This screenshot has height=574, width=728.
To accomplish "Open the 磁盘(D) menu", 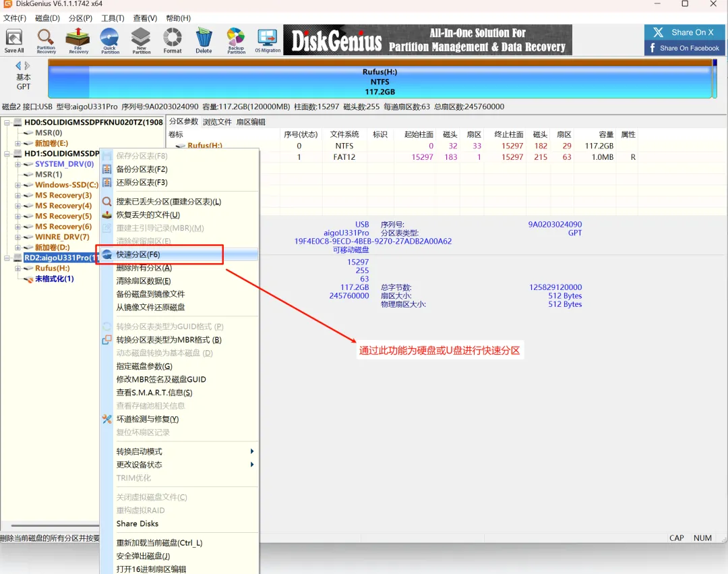I will pos(47,18).
